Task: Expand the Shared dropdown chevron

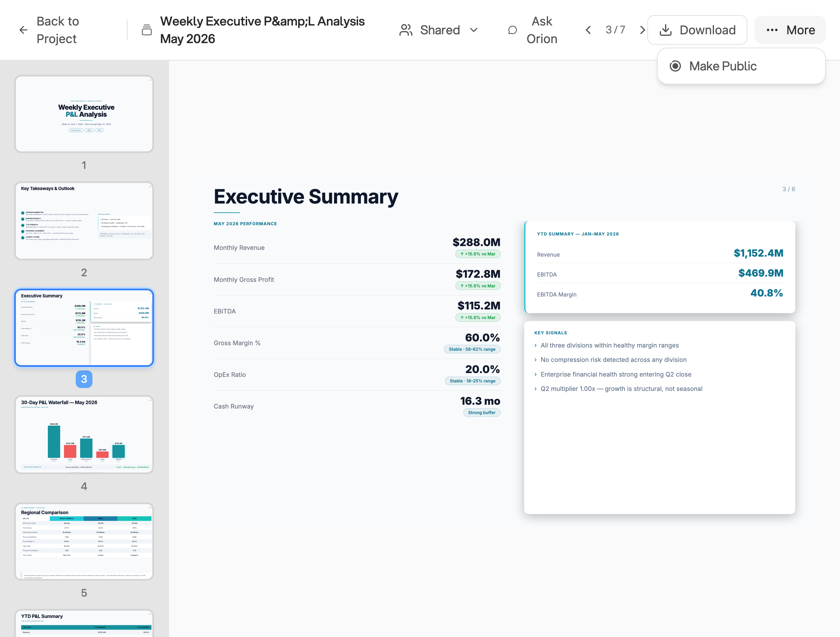Action: (473, 30)
